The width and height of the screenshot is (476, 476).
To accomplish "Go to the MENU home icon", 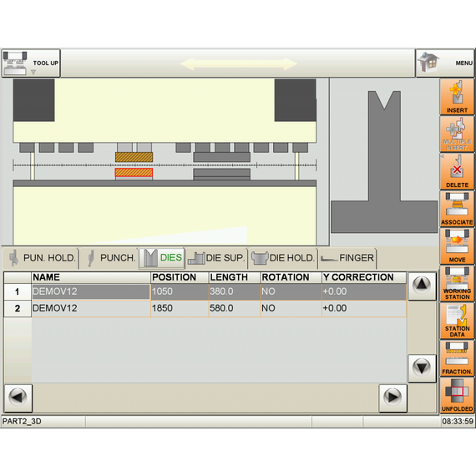I will click(445, 63).
